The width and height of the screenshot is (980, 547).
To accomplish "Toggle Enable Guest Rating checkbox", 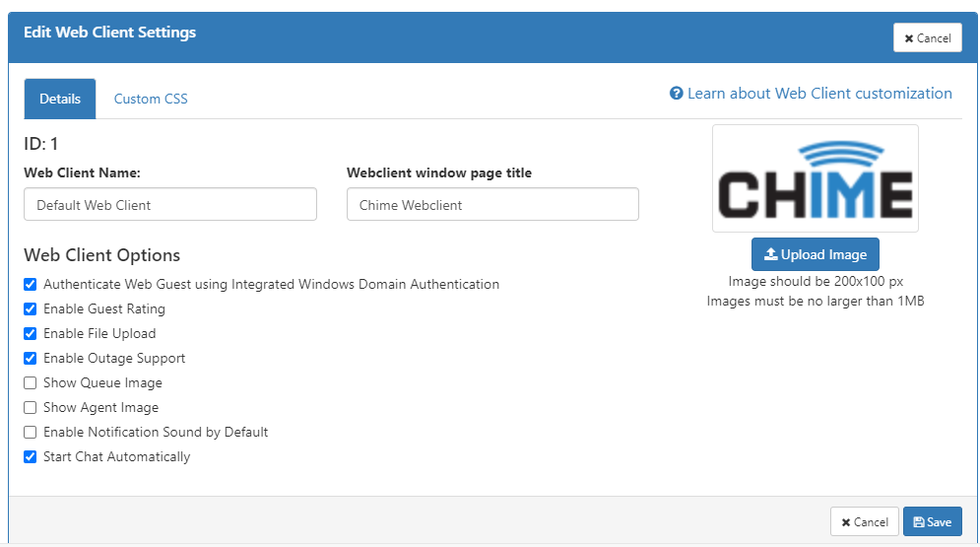I will (30, 308).
